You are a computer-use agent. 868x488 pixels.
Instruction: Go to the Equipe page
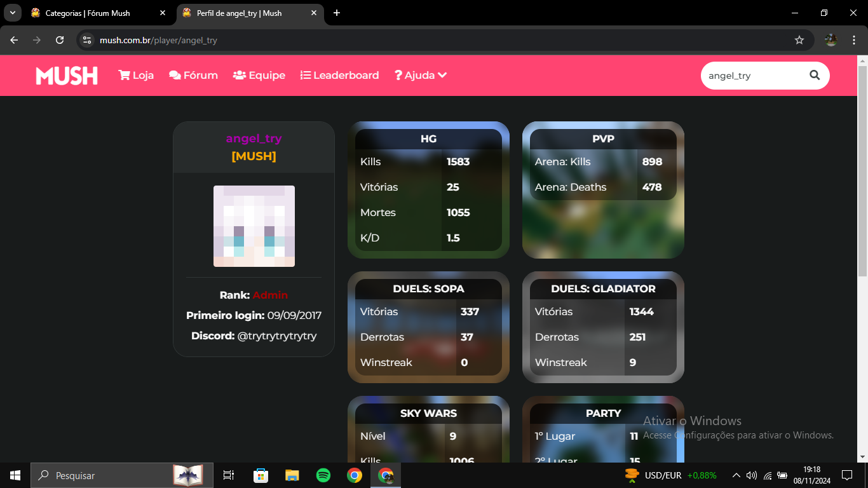tap(259, 75)
